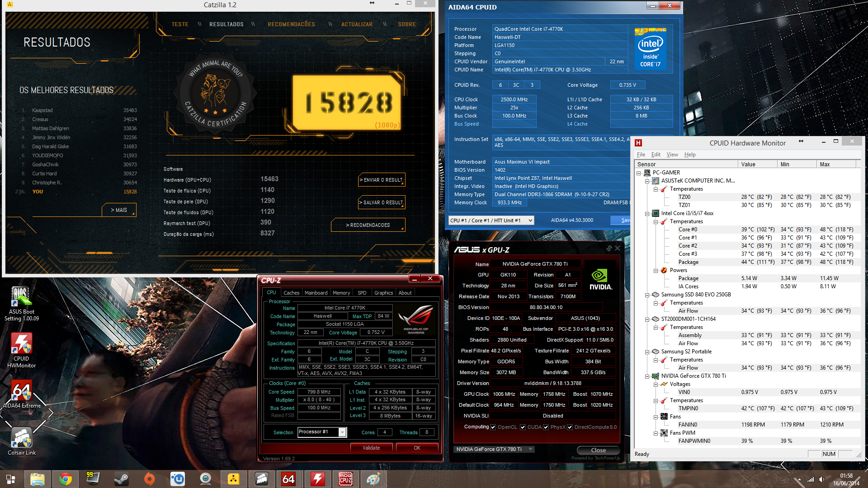Image resolution: width=868 pixels, height=488 pixels.
Task: Open GPU selector dropdown in GPU-Z
Action: tap(494, 449)
